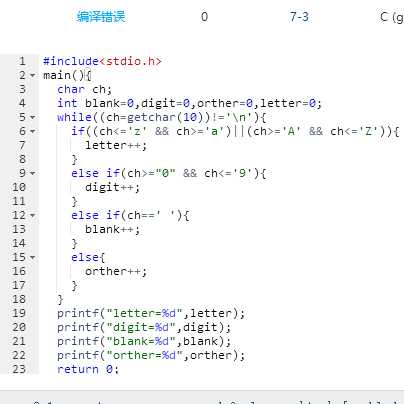Click the else if ch>="0" line
Image resolution: width=404 pixels, height=404 pixels.
click(169, 173)
